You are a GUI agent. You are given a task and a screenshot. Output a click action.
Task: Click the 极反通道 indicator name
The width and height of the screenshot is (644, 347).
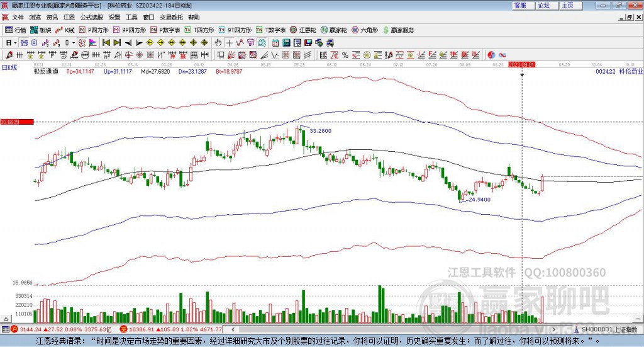pyautogui.click(x=46, y=72)
